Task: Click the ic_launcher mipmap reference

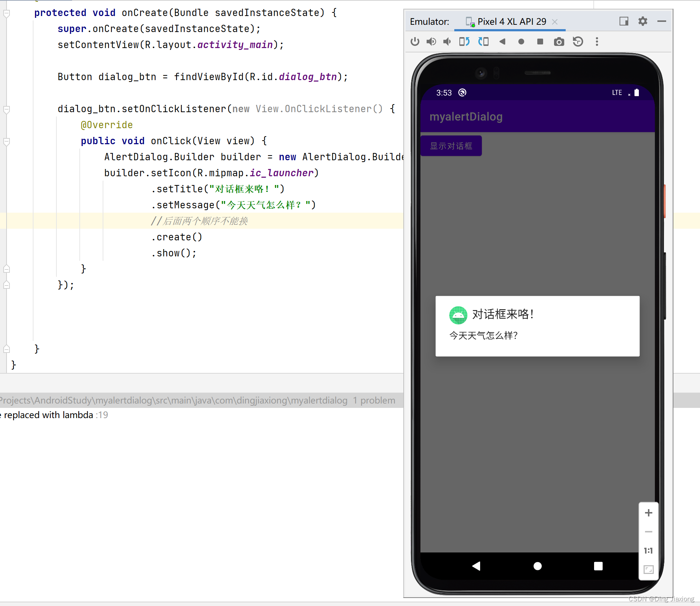Action: click(x=281, y=173)
